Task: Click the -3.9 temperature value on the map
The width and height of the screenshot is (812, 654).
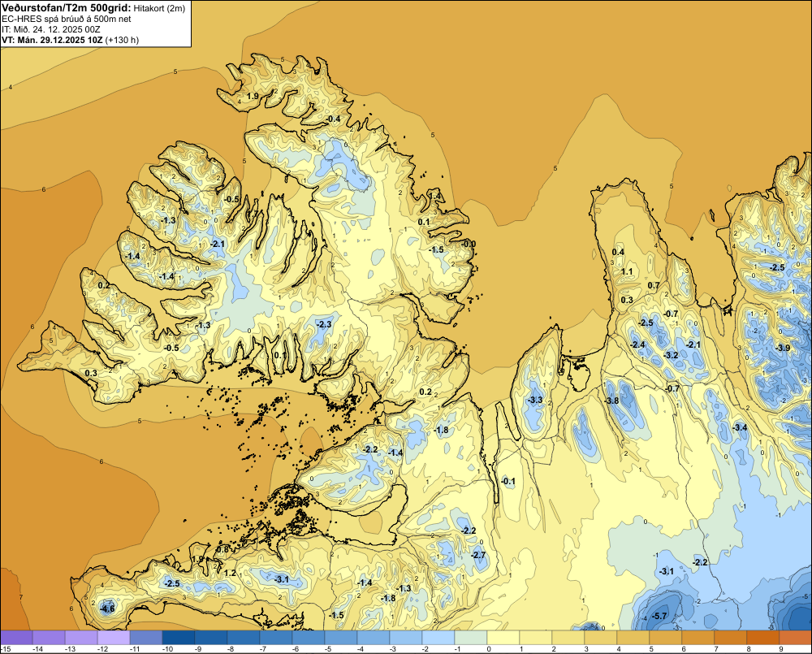Action: point(784,348)
